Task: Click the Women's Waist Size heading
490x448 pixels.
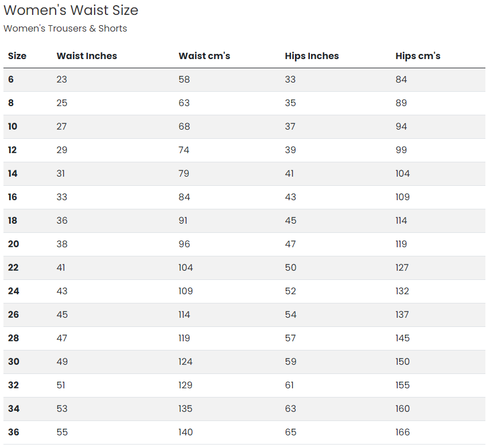Action: point(71,10)
